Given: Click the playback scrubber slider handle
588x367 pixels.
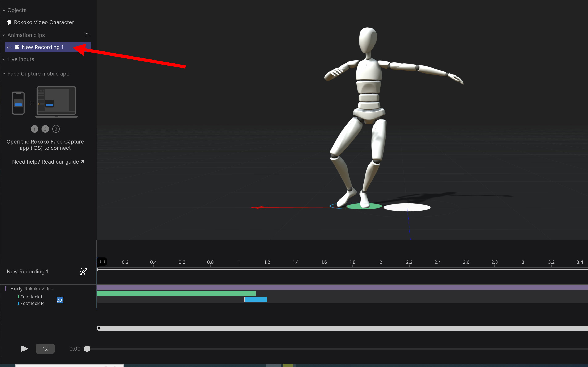Looking at the screenshot, I should (87, 349).
